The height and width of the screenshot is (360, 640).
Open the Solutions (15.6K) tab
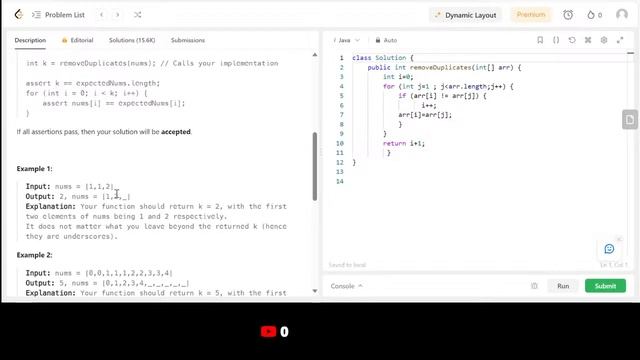click(x=132, y=40)
